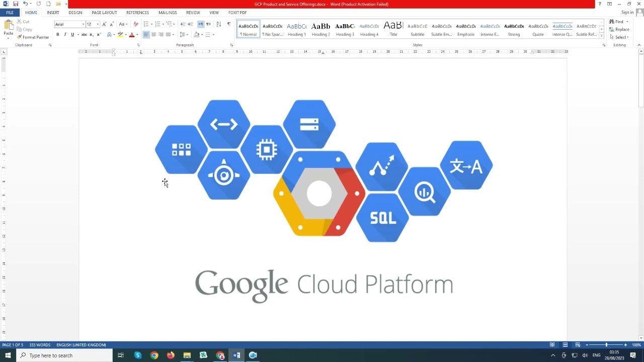Click Sign in
The width and height of the screenshot is (644, 362).
[x=627, y=13]
